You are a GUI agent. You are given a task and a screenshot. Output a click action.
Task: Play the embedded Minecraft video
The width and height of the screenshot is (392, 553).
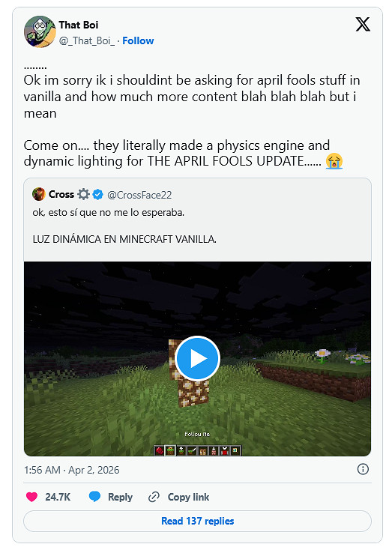[198, 358]
